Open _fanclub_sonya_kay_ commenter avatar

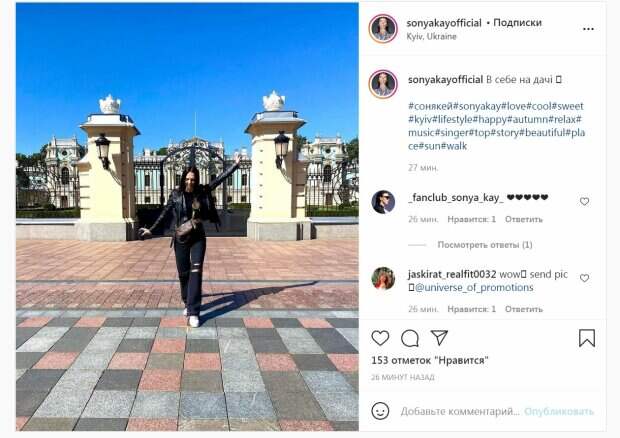pyautogui.click(x=383, y=202)
